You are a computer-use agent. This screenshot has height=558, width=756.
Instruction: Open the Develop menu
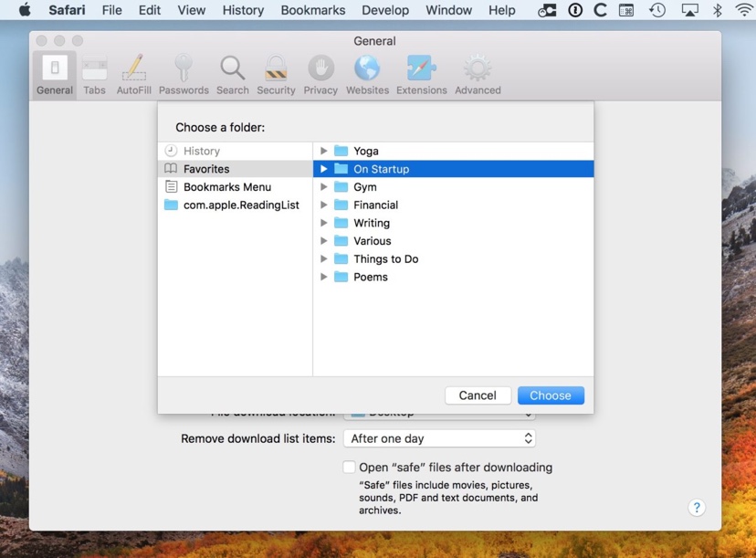coord(385,10)
